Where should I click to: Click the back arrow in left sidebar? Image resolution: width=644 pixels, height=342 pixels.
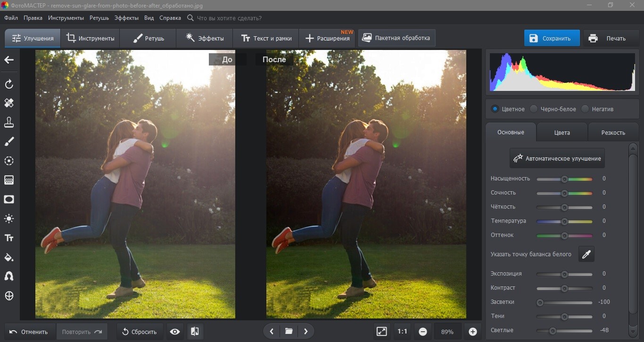(x=9, y=60)
